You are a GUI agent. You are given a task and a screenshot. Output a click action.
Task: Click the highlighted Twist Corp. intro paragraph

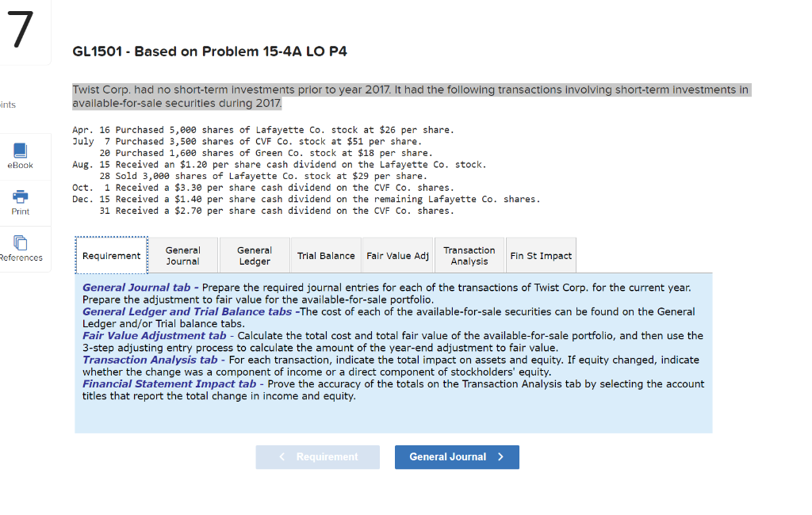412,97
